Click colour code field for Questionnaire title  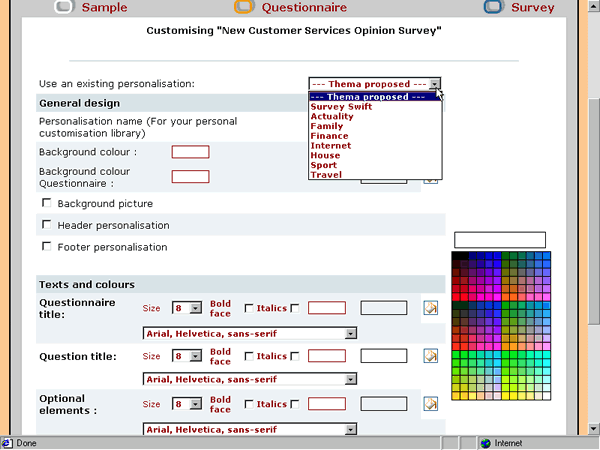pos(327,308)
